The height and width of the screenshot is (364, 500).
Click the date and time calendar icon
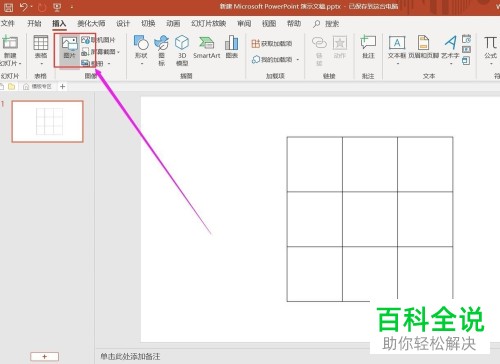pyautogui.click(x=466, y=39)
